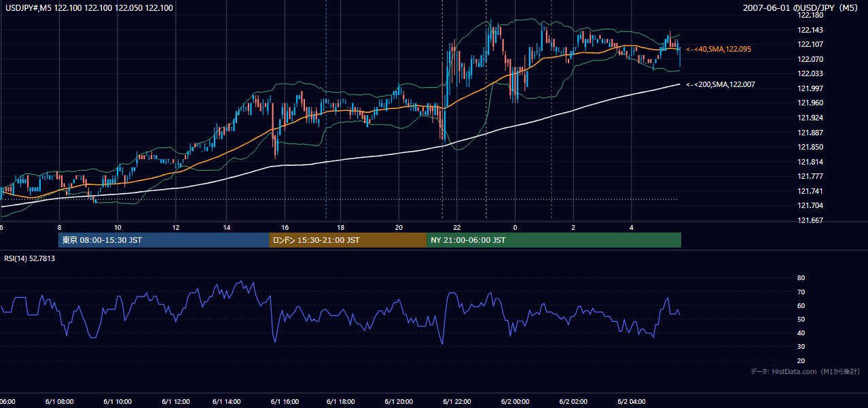
Task: Click price axis value 122.033
Action: point(810,73)
